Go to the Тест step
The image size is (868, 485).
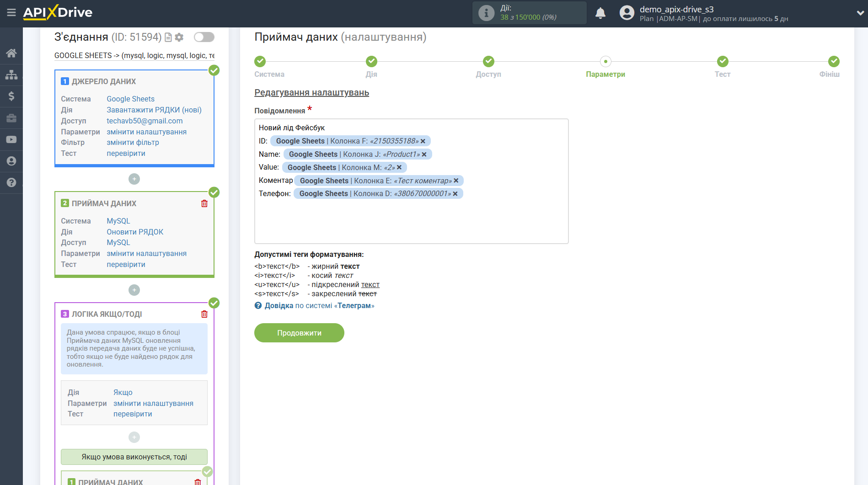click(723, 61)
